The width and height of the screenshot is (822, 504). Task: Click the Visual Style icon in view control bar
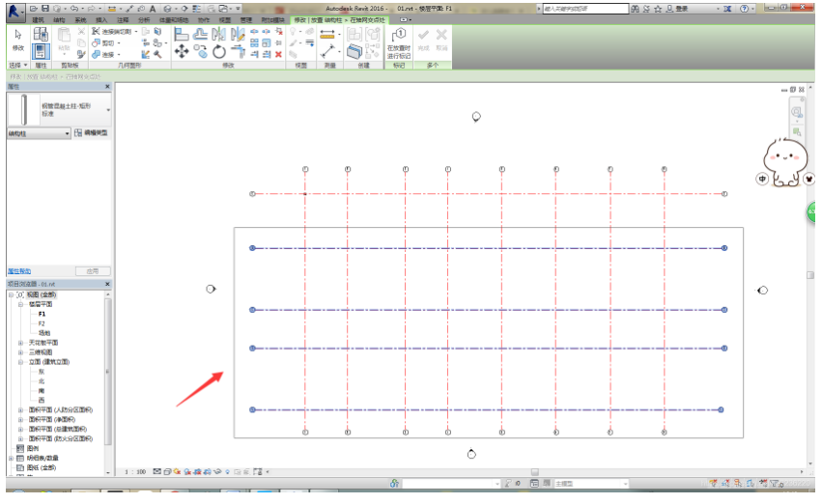tap(167, 471)
